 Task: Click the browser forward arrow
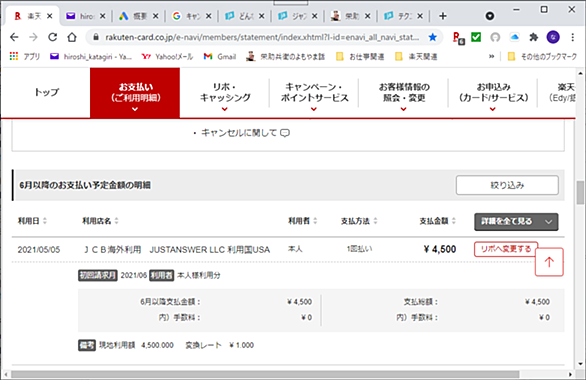tap(33, 37)
